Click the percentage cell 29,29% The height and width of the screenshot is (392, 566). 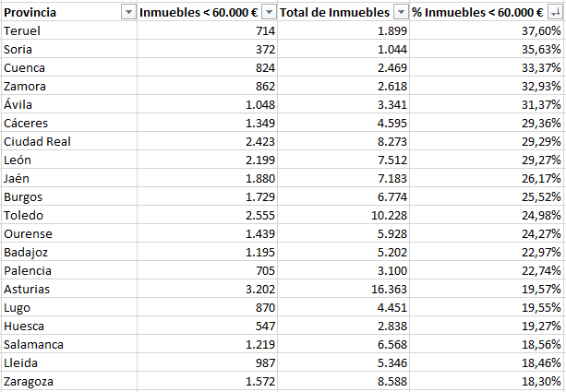point(487,141)
